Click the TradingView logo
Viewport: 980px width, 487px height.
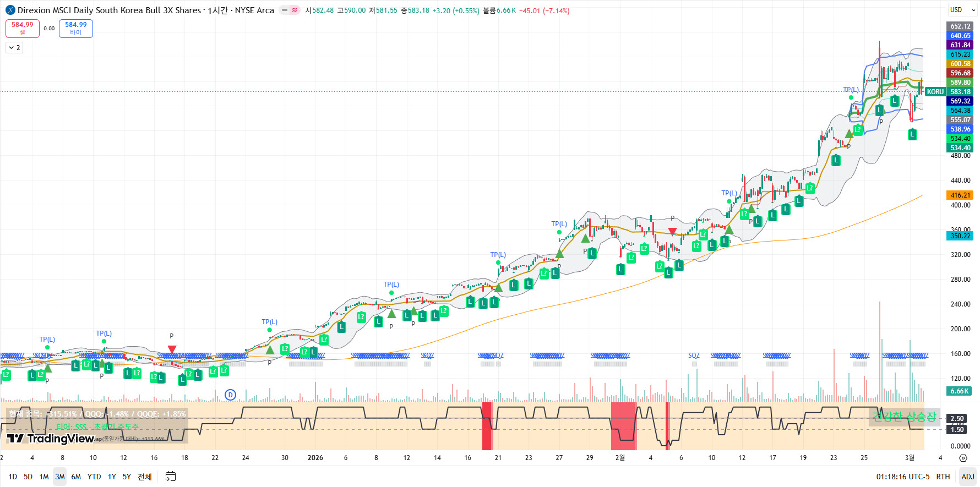pos(51,438)
